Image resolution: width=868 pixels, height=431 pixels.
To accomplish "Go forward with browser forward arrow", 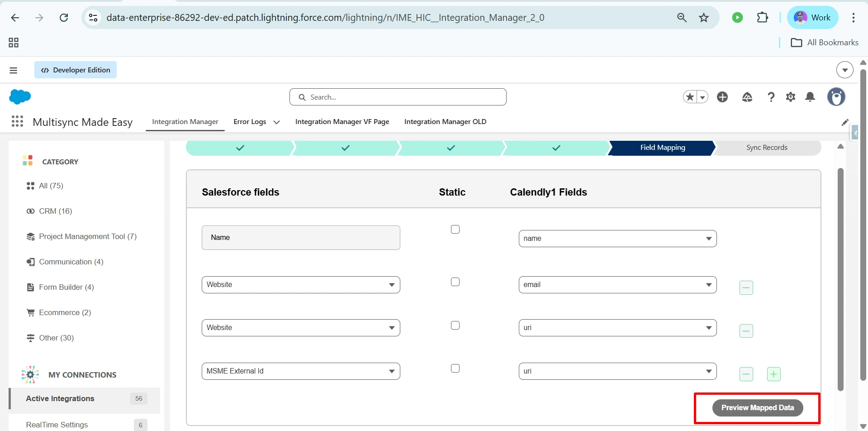I will click(39, 18).
